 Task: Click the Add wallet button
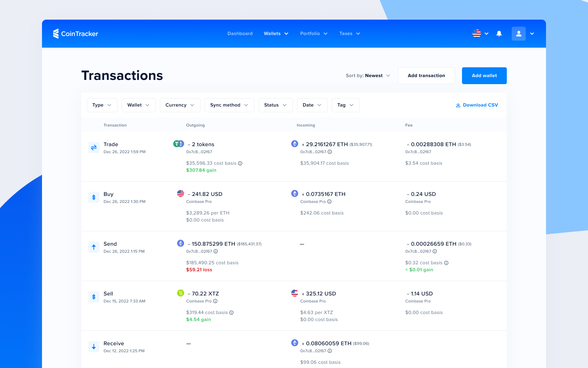[484, 75]
